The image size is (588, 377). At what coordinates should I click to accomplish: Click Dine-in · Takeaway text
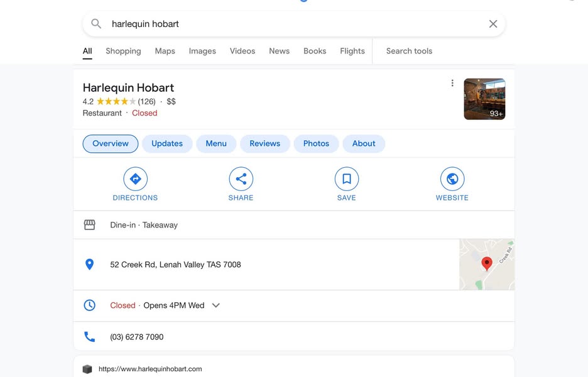(x=144, y=225)
